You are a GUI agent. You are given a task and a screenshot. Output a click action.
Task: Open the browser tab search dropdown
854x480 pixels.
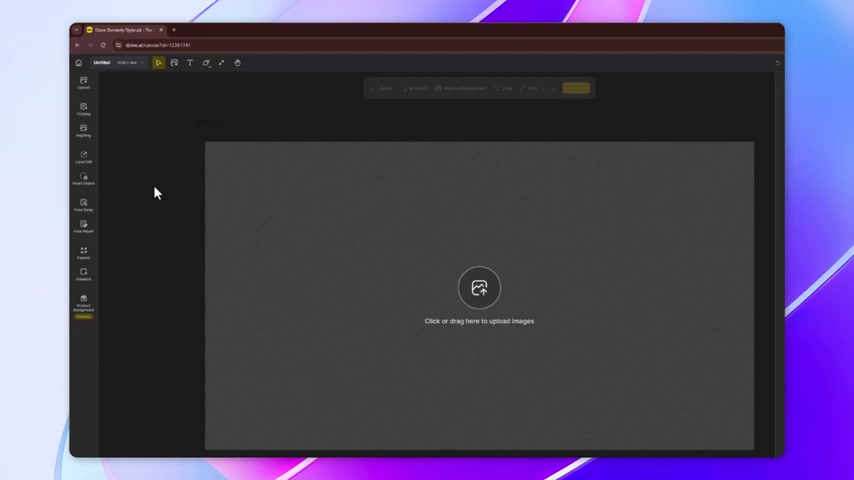pos(77,30)
